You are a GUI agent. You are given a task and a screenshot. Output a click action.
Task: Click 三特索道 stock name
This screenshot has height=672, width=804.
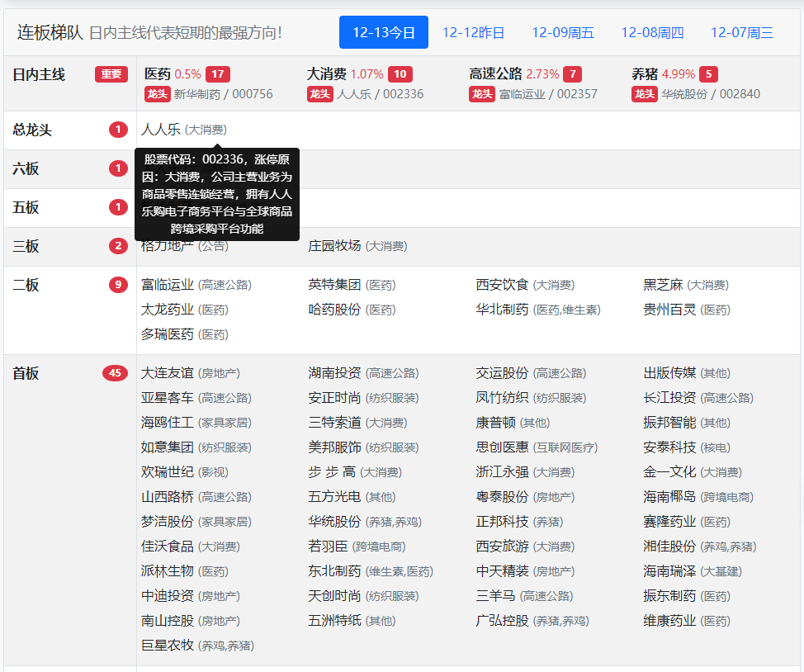click(334, 422)
